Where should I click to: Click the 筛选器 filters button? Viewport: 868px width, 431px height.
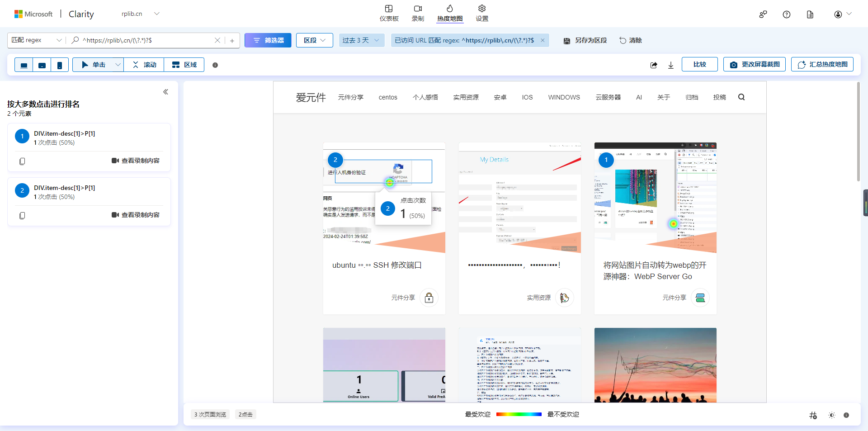268,40
